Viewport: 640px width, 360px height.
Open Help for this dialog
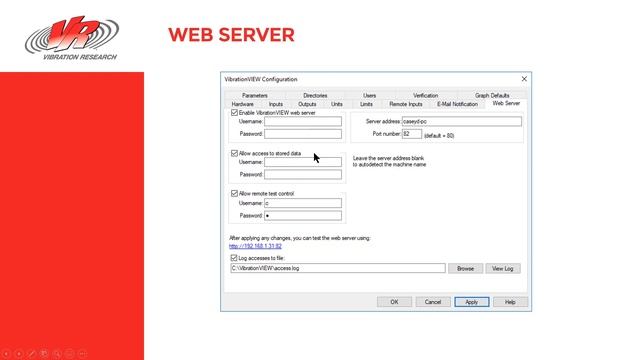pyautogui.click(x=510, y=302)
